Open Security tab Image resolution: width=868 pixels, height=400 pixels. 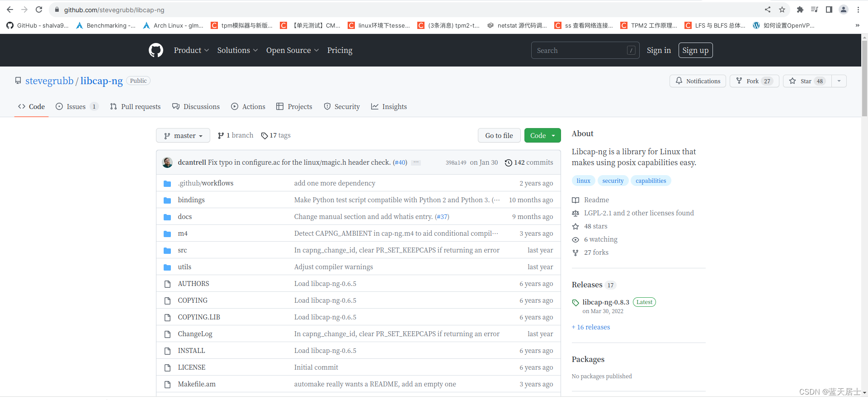[x=342, y=106]
